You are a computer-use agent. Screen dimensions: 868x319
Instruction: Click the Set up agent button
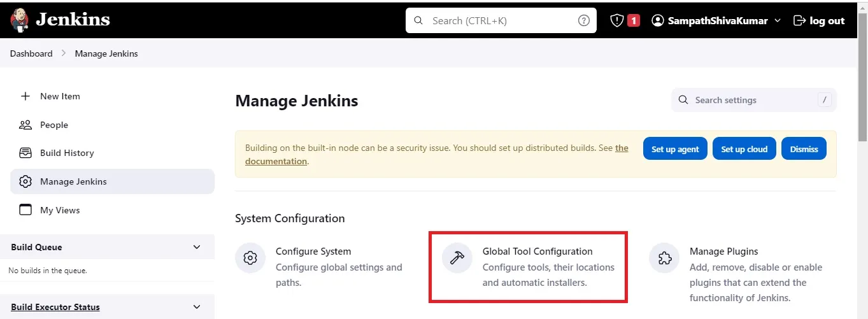[x=675, y=149]
